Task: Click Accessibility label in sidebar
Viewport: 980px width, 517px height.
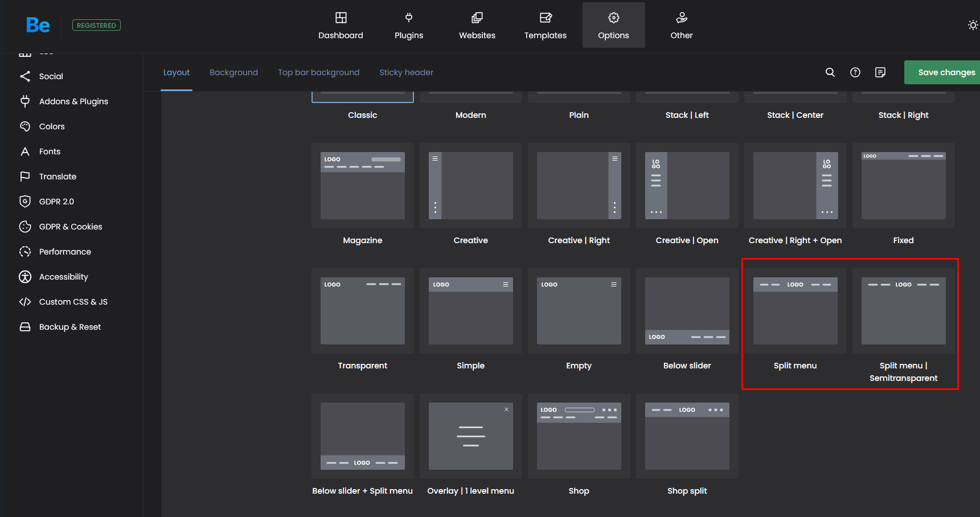Action: point(64,277)
